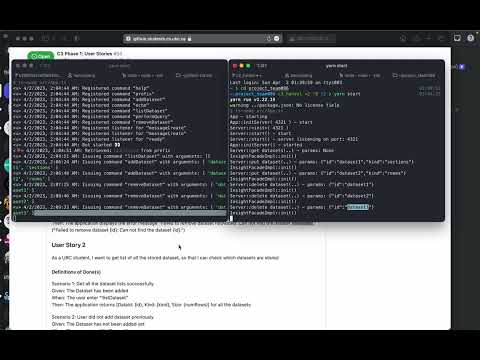Click the green Open status badge
Viewport: 480px width, 360px height.
pyautogui.click(x=41, y=56)
